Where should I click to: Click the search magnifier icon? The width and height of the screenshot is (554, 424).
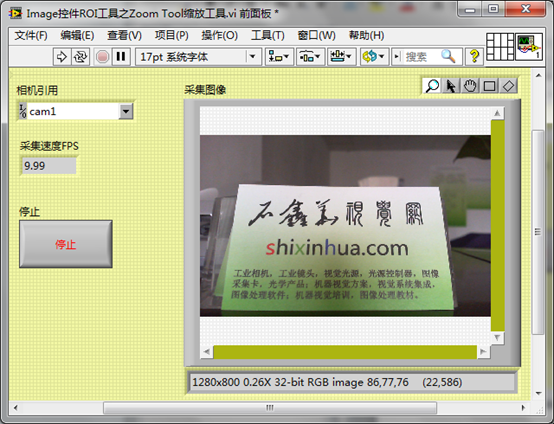coord(448,57)
